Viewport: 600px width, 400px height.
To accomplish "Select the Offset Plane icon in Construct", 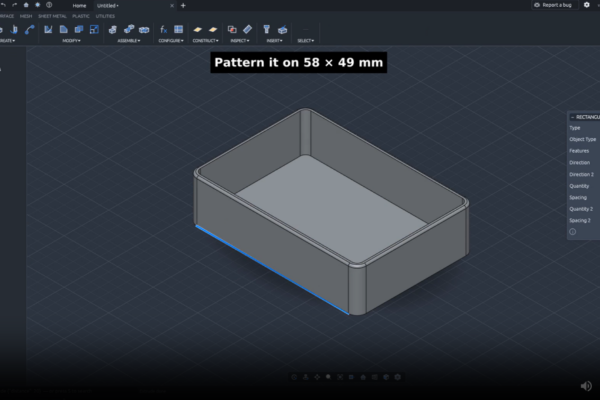I will click(197, 29).
